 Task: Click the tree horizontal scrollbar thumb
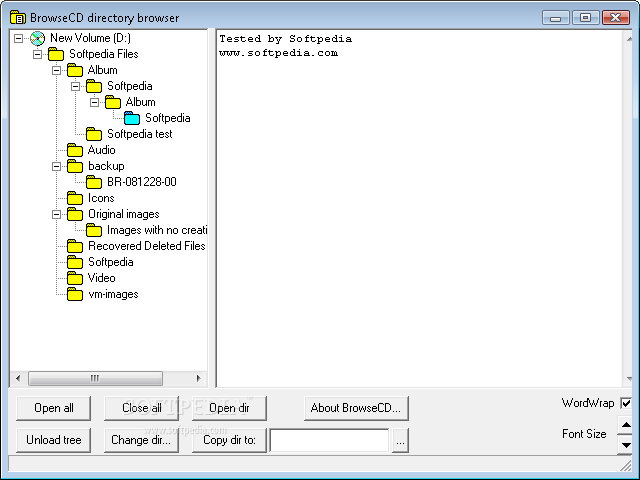coord(95,378)
